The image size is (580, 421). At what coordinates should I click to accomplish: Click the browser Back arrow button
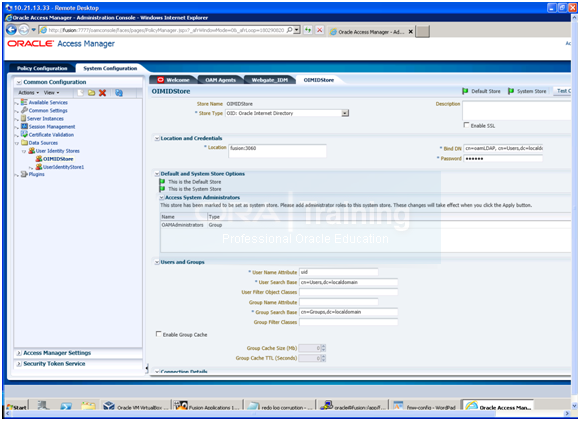11,30
